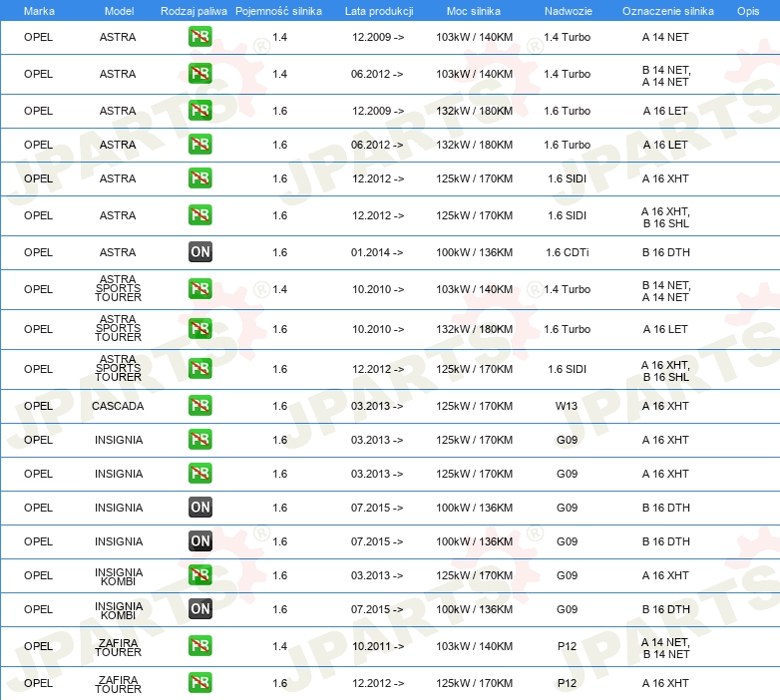Click petrol icon in Astra 1.4 12.2009 row
The height and width of the screenshot is (700, 780).
pos(199,37)
